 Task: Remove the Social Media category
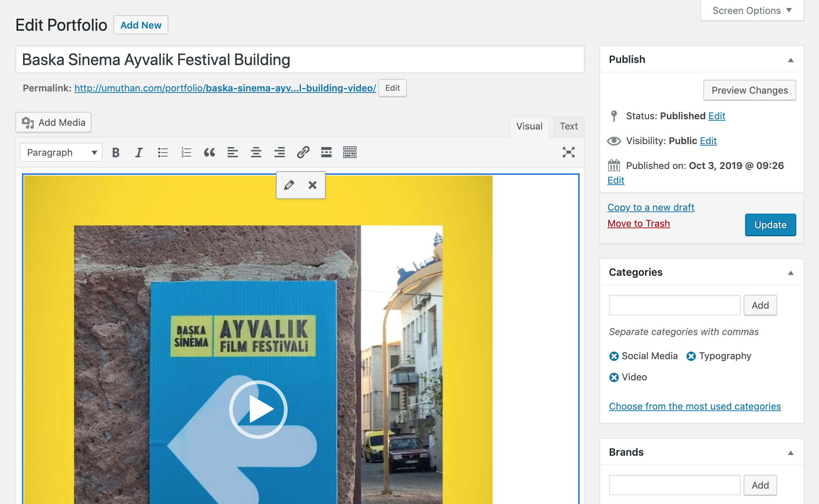coord(614,356)
